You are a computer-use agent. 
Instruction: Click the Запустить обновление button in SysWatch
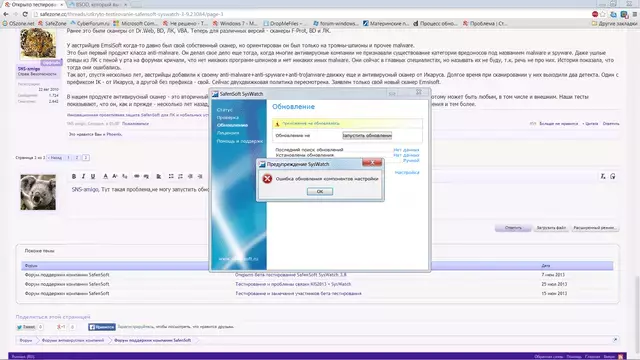tap(367, 136)
